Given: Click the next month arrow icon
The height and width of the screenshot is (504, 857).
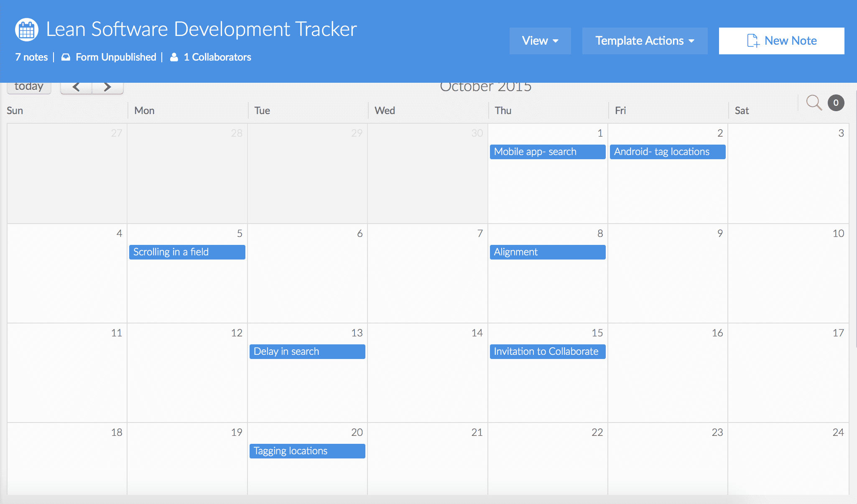Looking at the screenshot, I should coord(107,86).
